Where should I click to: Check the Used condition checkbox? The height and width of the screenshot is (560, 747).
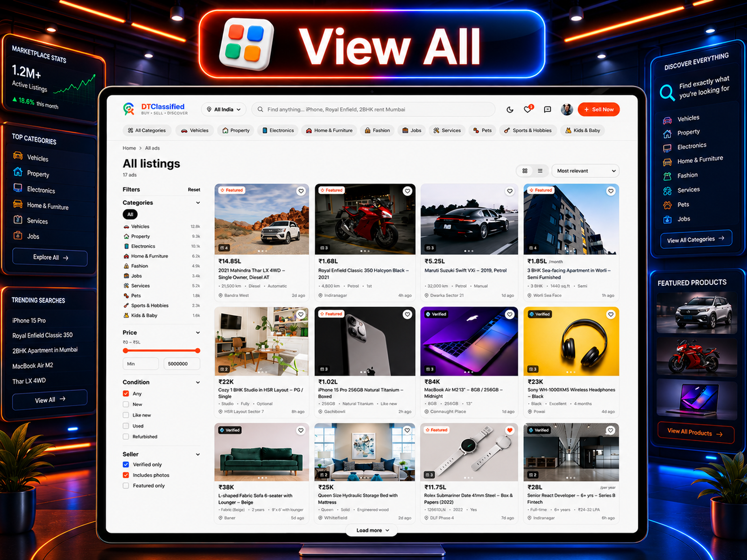pos(126,426)
